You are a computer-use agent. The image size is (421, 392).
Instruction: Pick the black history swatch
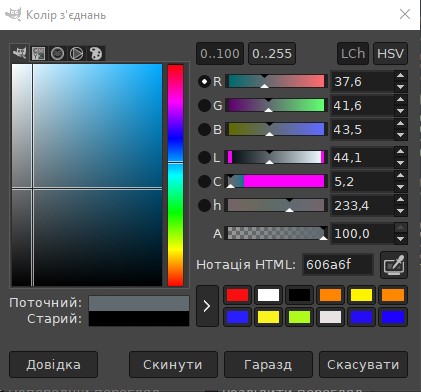tap(299, 295)
